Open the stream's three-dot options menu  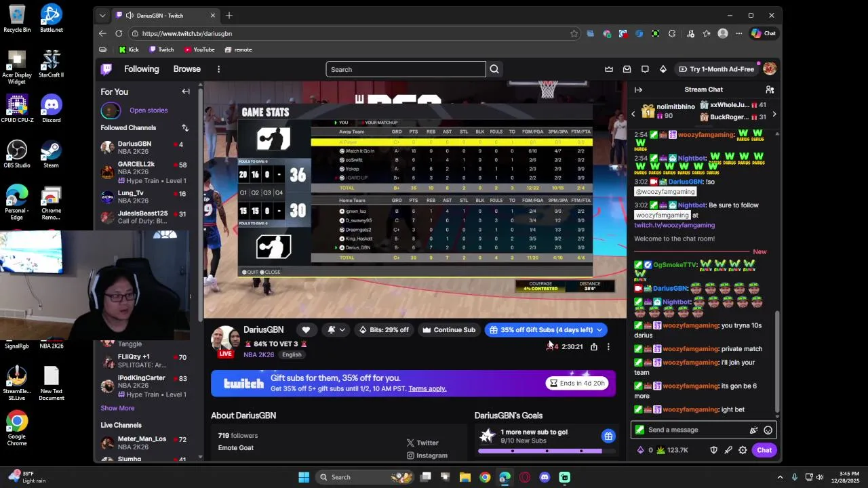(608, 346)
